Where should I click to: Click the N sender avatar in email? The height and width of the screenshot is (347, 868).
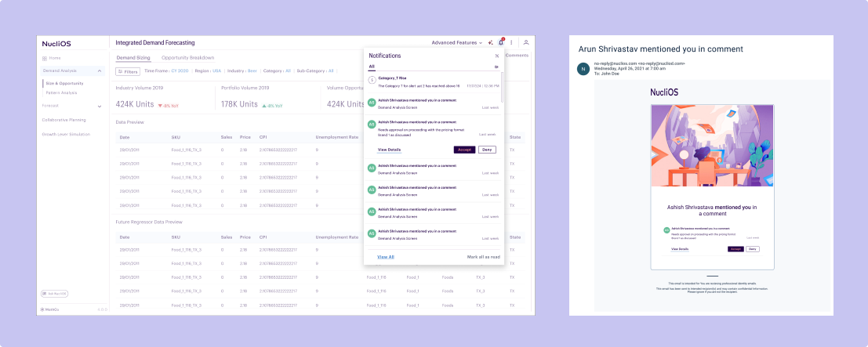click(583, 69)
